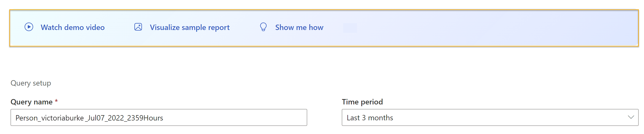
Task: Click the word 'video' in the banner
Action: 95,27
